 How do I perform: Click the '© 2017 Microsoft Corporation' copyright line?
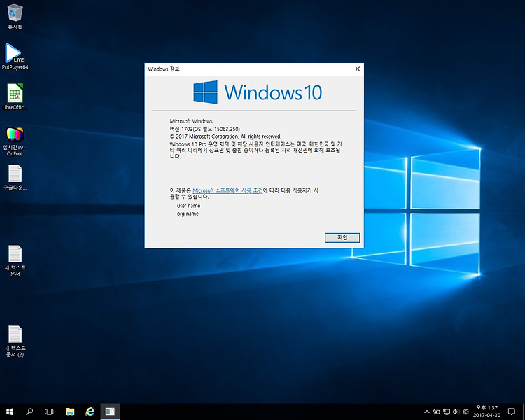coord(225,136)
